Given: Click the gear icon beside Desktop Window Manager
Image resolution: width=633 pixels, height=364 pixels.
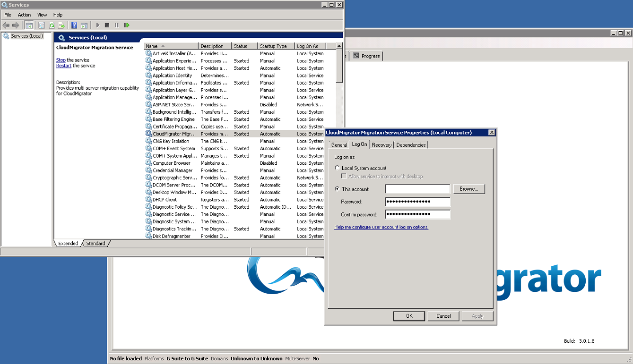Looking at the screenshot, I should tap(148, 193).
